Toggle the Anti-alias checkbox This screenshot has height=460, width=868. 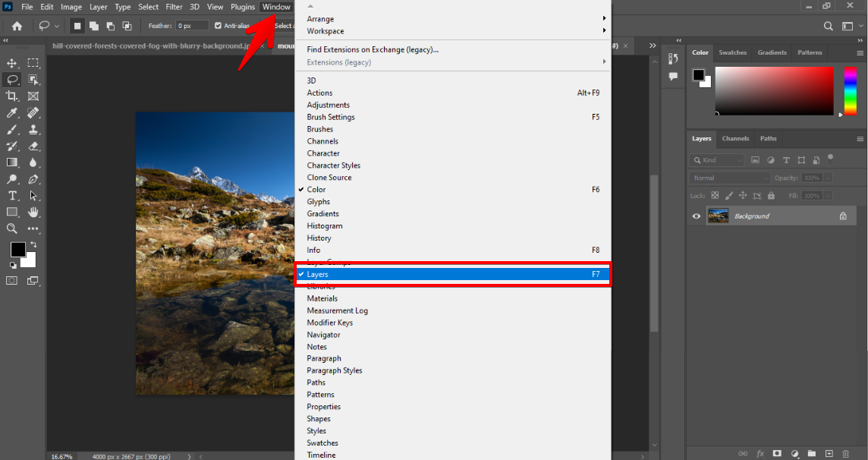(x=218, y=26)
